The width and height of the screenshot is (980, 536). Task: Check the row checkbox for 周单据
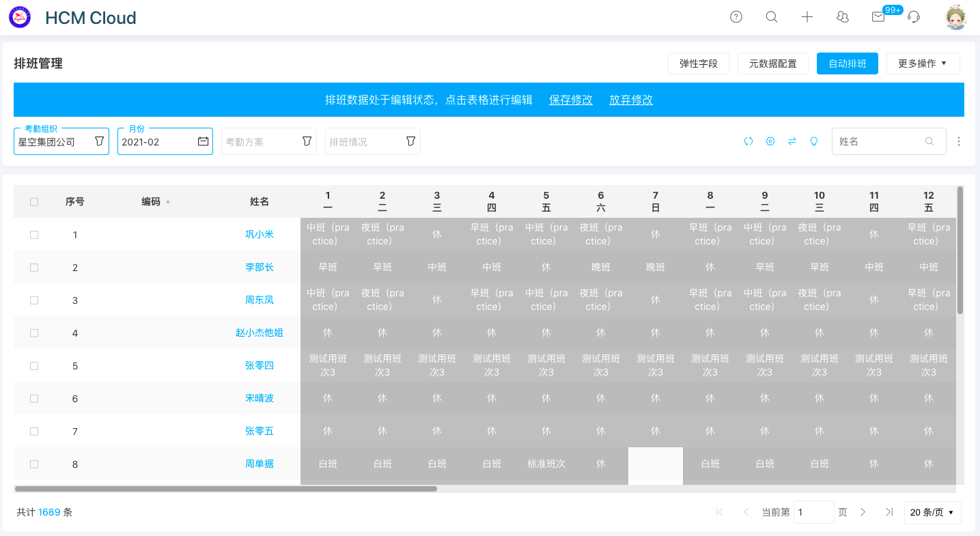click(34, 464)
